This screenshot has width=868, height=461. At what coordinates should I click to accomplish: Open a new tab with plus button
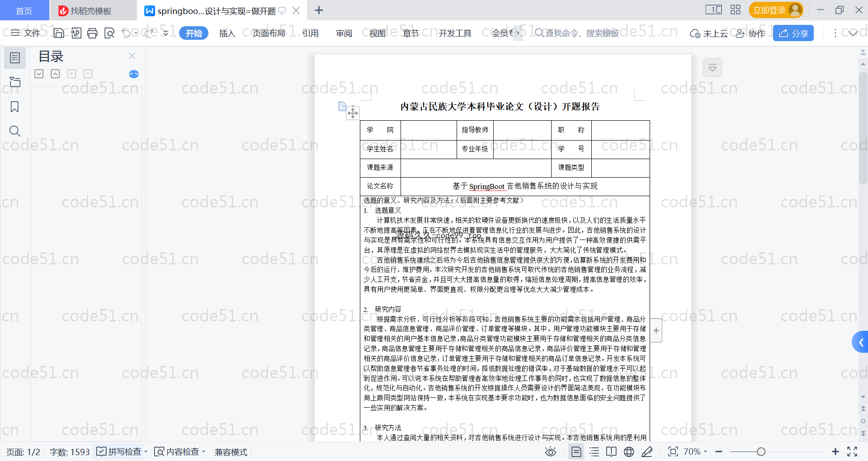point(319,10)
